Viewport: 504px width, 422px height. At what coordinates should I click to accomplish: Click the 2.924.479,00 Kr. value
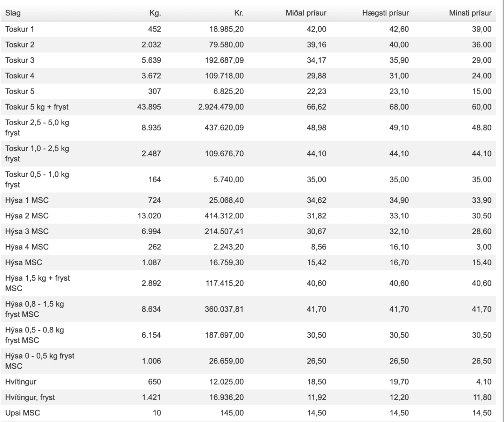221,107
